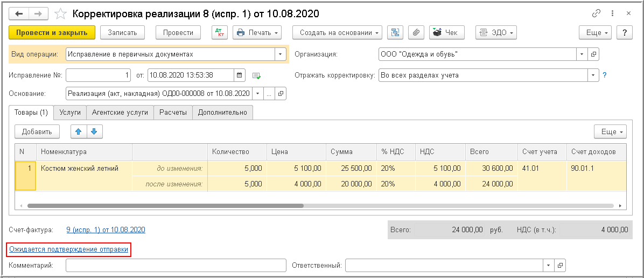Open the Создать на основании menu
The height and width of the screenshot is (278, 644).
[x=337, y=32]
